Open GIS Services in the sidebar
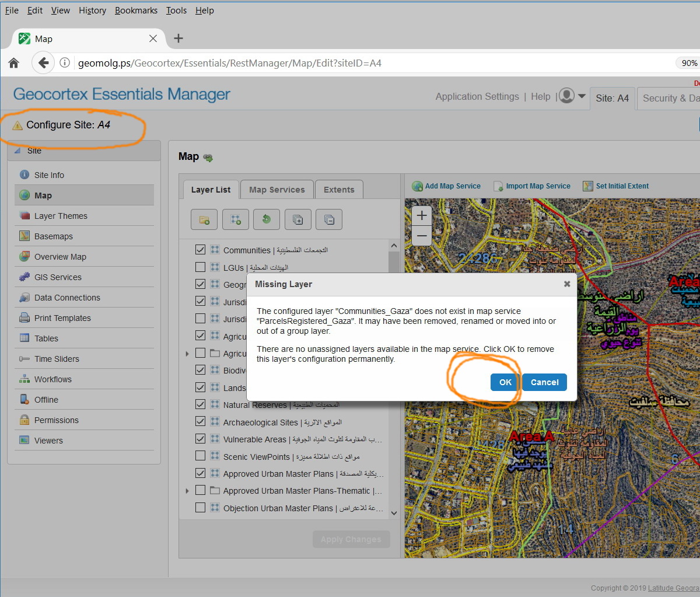The width and height of the screenshot is (700, 597). click(x=84, y=277)
